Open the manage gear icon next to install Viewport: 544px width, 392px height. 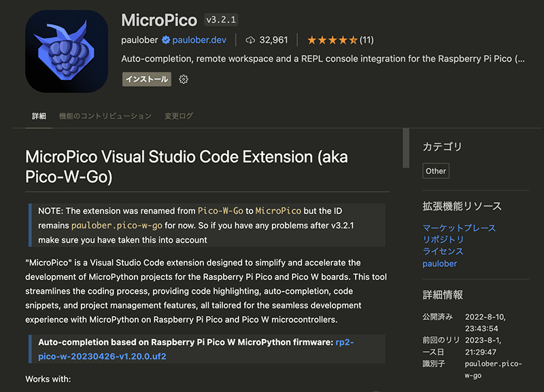pos(183,79)
